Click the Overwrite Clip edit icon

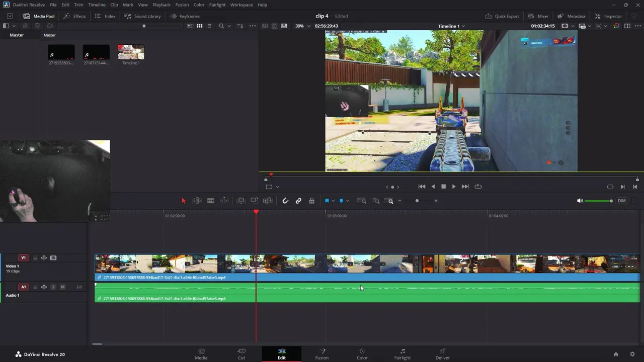click(254, 201)
